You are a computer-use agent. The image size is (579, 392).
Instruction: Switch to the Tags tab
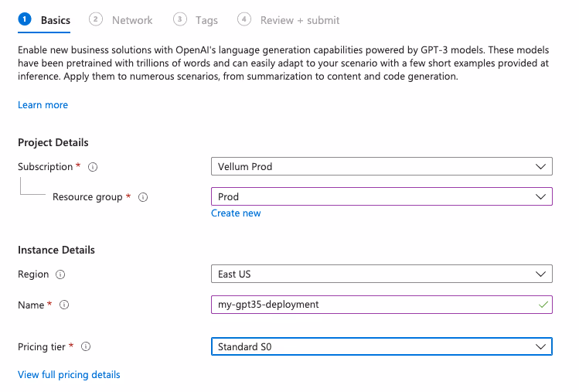point(206,20)
